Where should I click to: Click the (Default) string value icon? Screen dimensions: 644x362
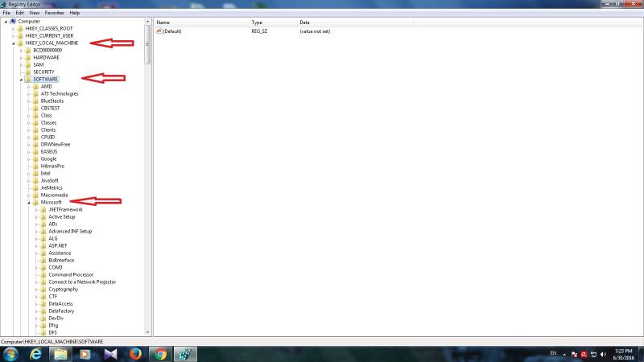159,31
